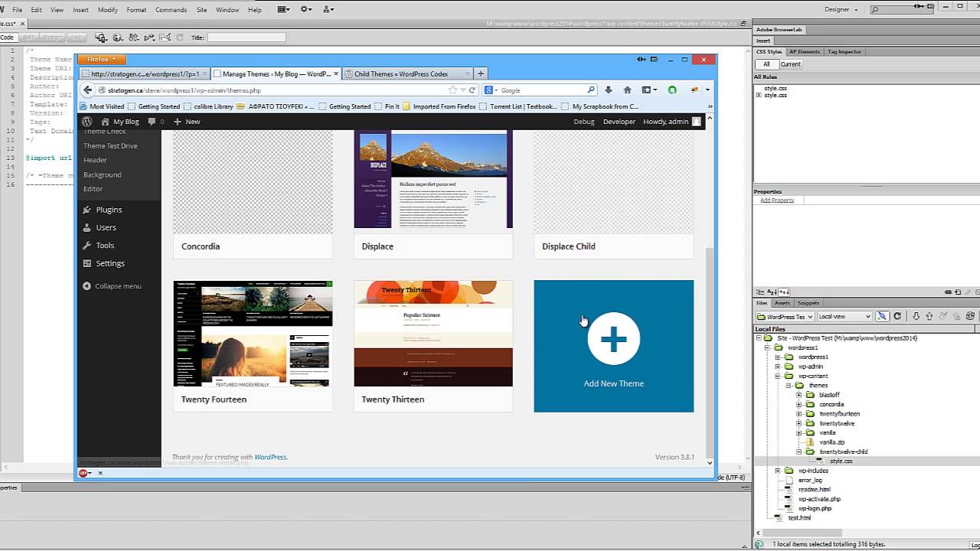This screenshot has height=551, width=980.
Task: Click the WordPress logo in admin bar
Action: click(x=87, y=122)
